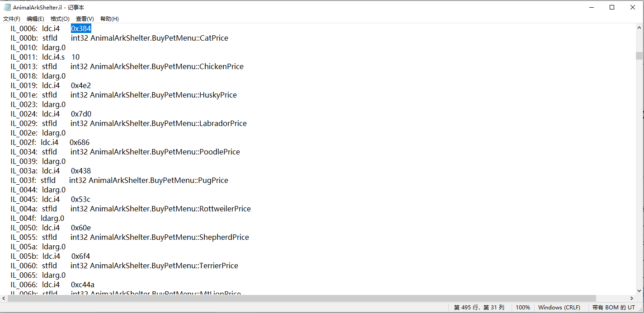This screenshot has height=313, width=644.
Task: Click the highlighted value 0x384
Action: [81, 28]
